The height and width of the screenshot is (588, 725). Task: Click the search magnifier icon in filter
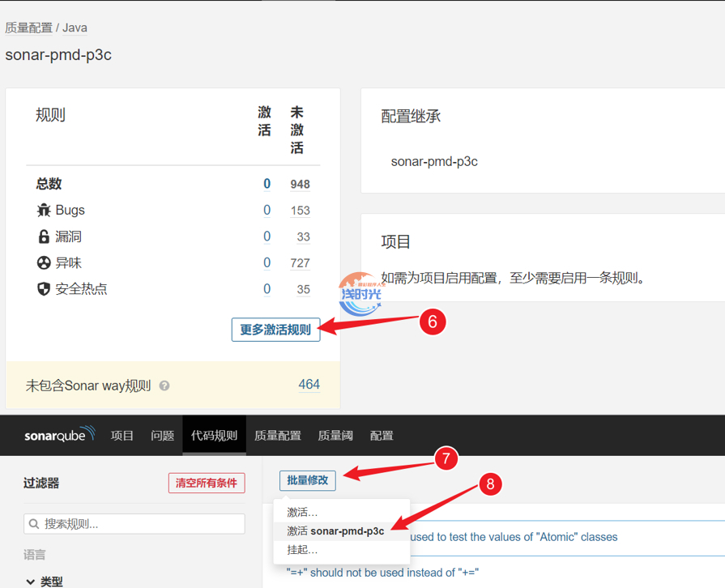(34, 524)
